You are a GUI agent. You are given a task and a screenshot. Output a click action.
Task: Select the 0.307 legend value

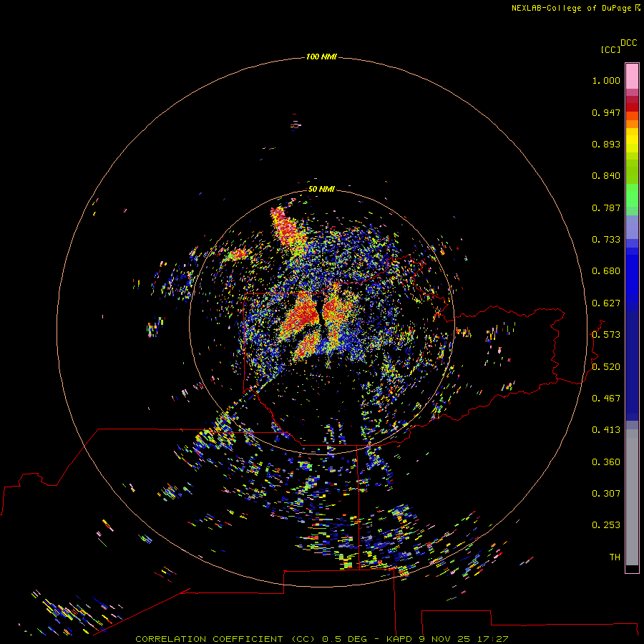point(606,494)
